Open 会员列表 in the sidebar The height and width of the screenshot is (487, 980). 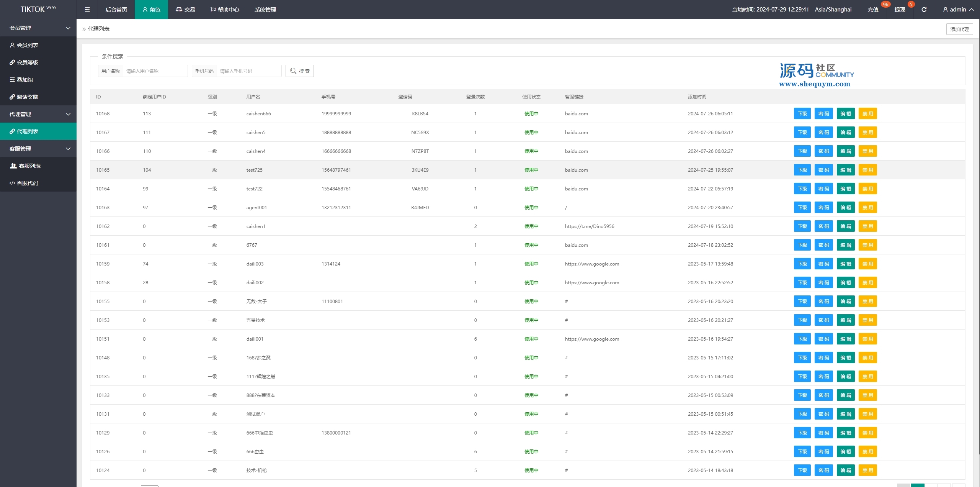(38, 45)
